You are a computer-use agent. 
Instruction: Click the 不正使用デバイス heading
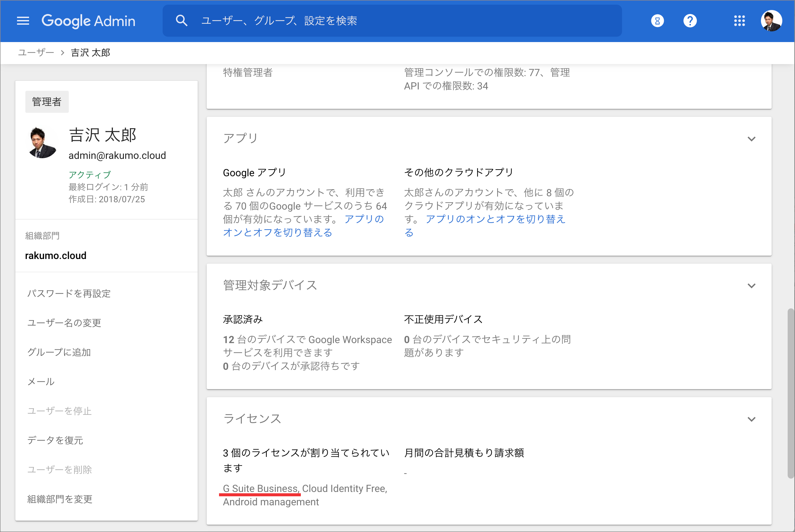point(443,319)
